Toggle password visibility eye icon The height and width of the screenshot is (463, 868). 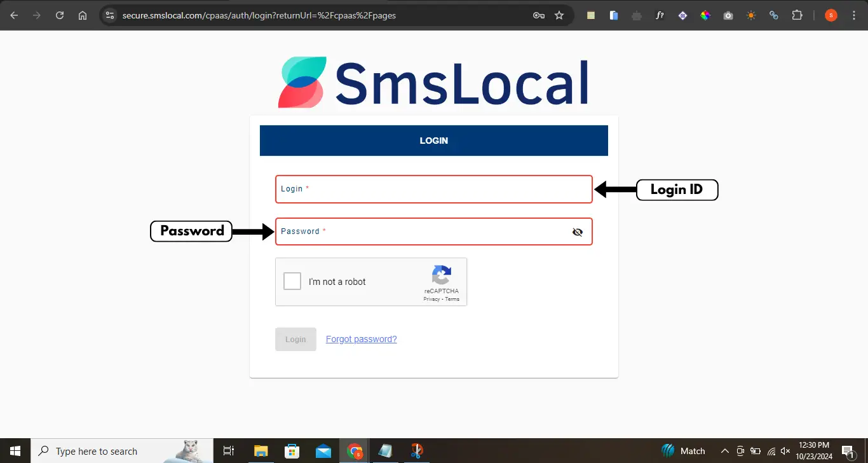(578, 232)
